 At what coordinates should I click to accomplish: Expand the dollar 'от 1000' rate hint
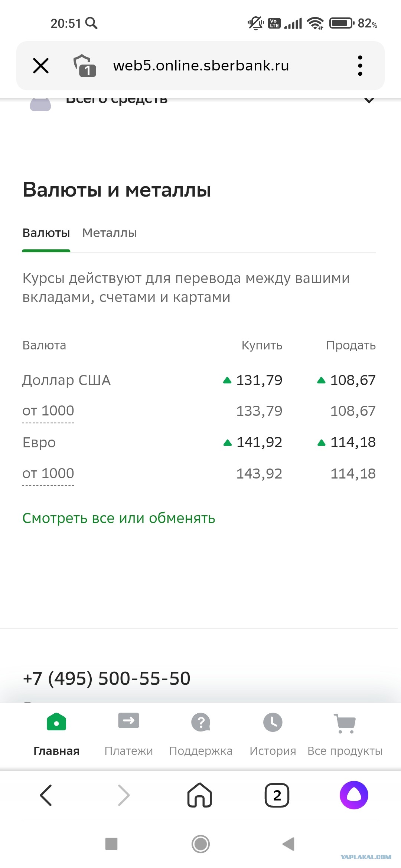click(48, 411)
